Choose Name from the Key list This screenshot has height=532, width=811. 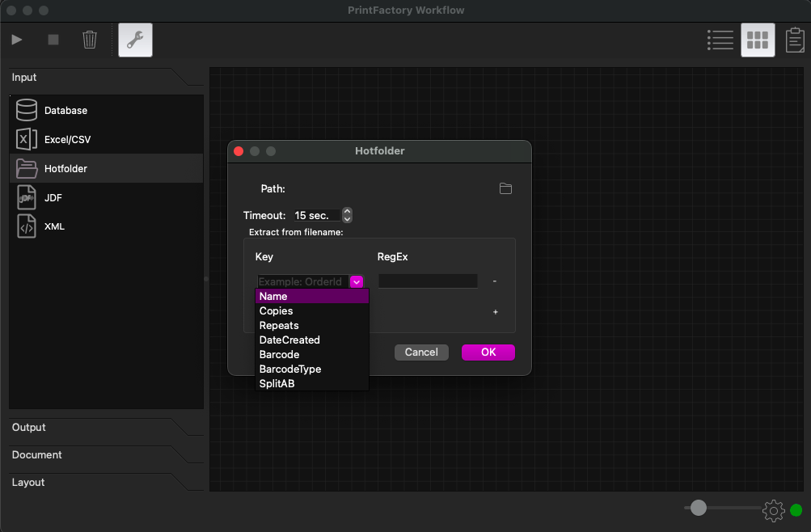click(x=312, y=296)
